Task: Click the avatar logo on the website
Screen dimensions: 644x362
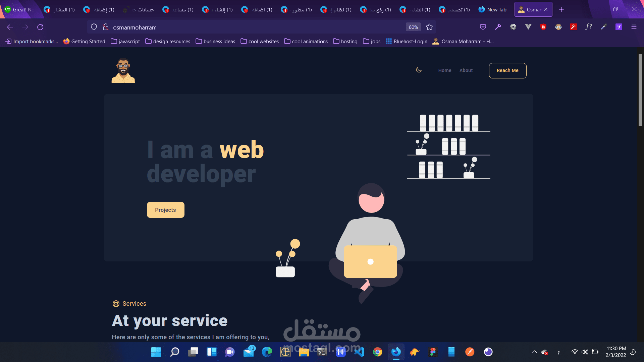Action: 123,70
